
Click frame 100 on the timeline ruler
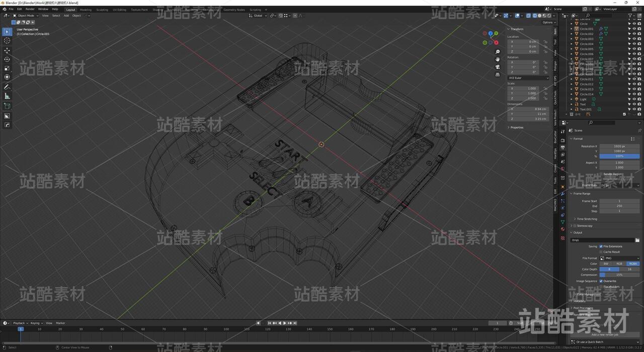pos(226,329)
